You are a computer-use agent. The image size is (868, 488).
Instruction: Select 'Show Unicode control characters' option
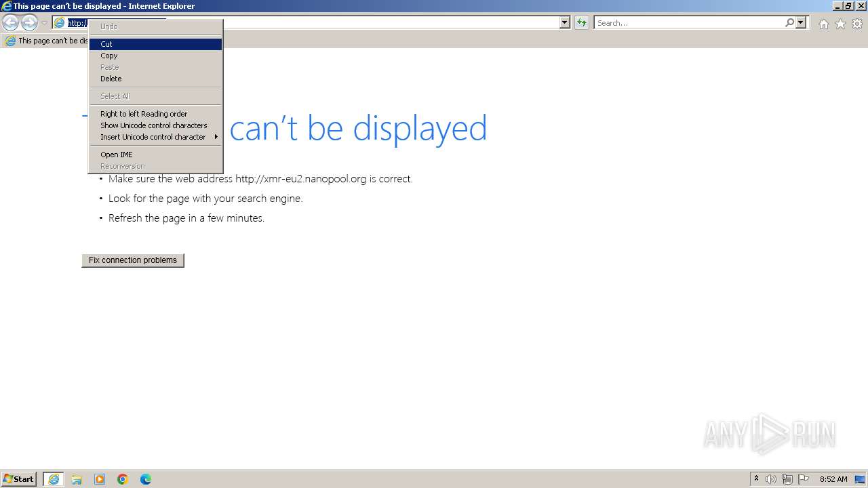click(x=155, y=125)
